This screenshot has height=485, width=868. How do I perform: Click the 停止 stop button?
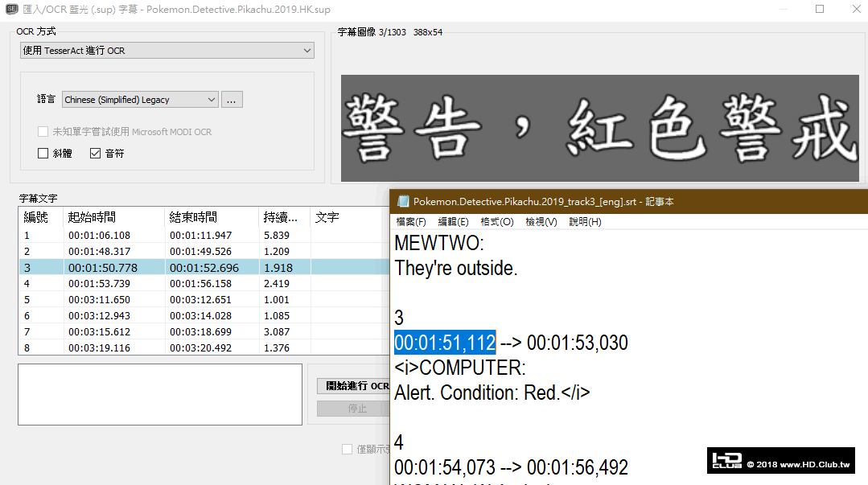[354, 409]
